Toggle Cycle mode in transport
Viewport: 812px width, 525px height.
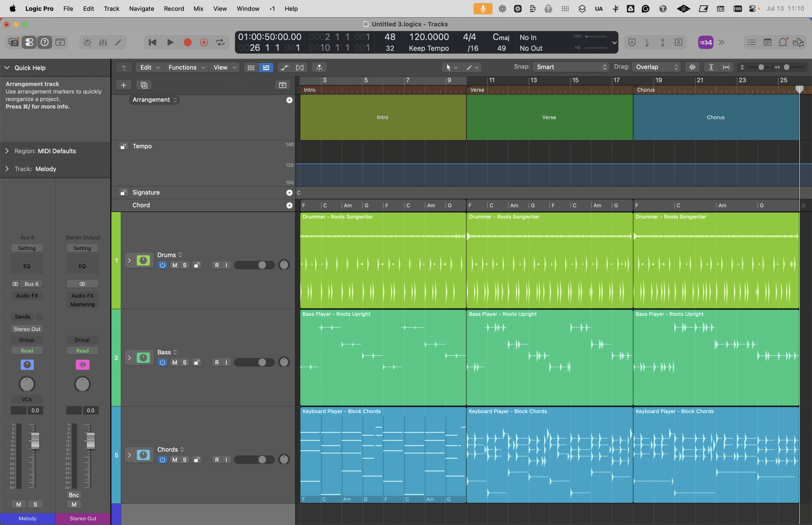click(x=220, y=42)
